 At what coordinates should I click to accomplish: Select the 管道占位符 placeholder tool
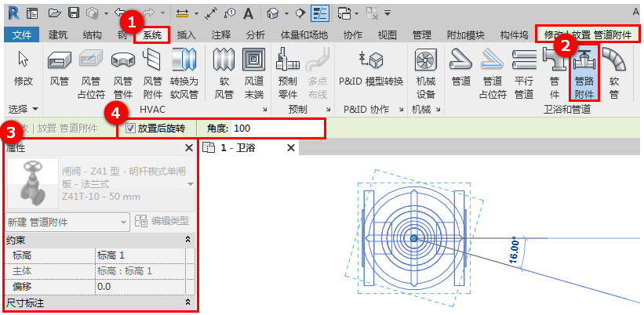(493, 74)
